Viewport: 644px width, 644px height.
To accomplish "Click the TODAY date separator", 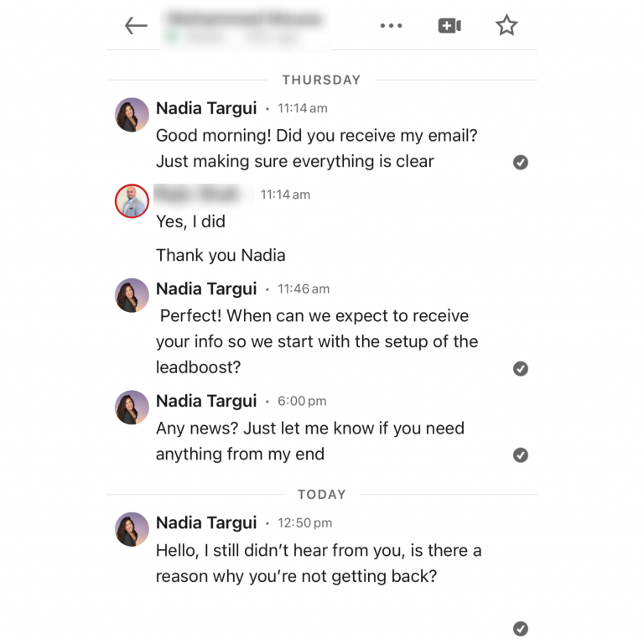I will click(321, 495).
